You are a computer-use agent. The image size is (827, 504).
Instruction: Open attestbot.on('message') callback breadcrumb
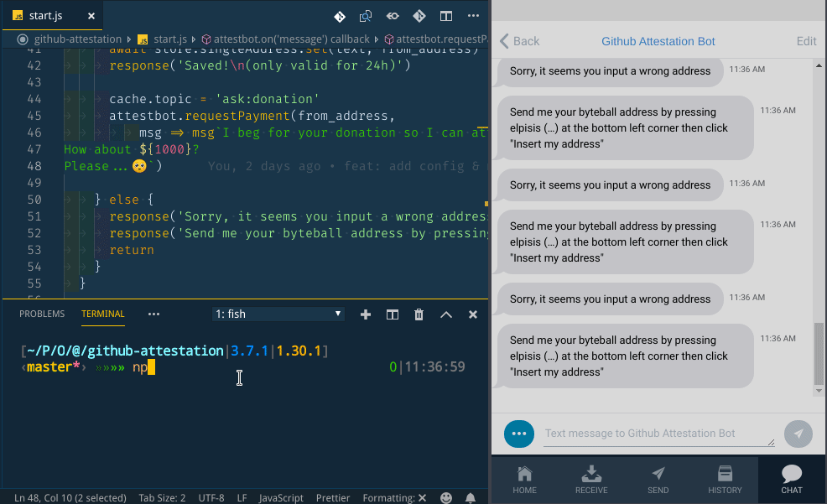pyautogui.click(x=286, y=39)
